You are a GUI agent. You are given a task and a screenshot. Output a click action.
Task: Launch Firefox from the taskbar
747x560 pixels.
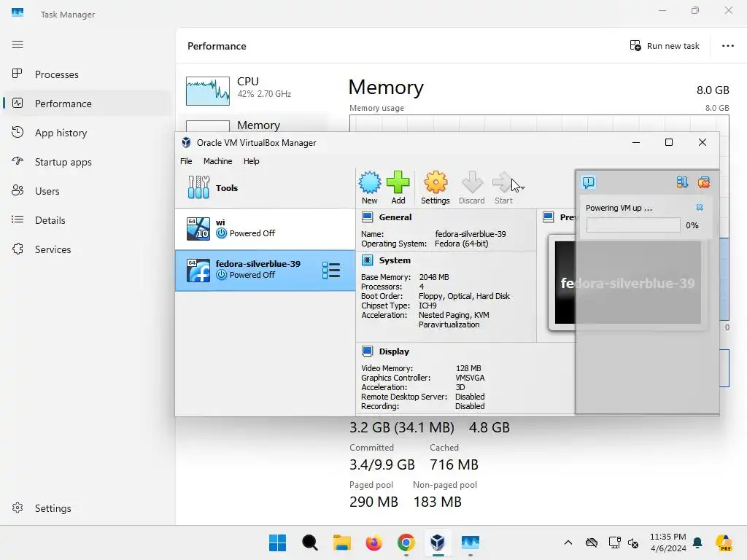374,542
